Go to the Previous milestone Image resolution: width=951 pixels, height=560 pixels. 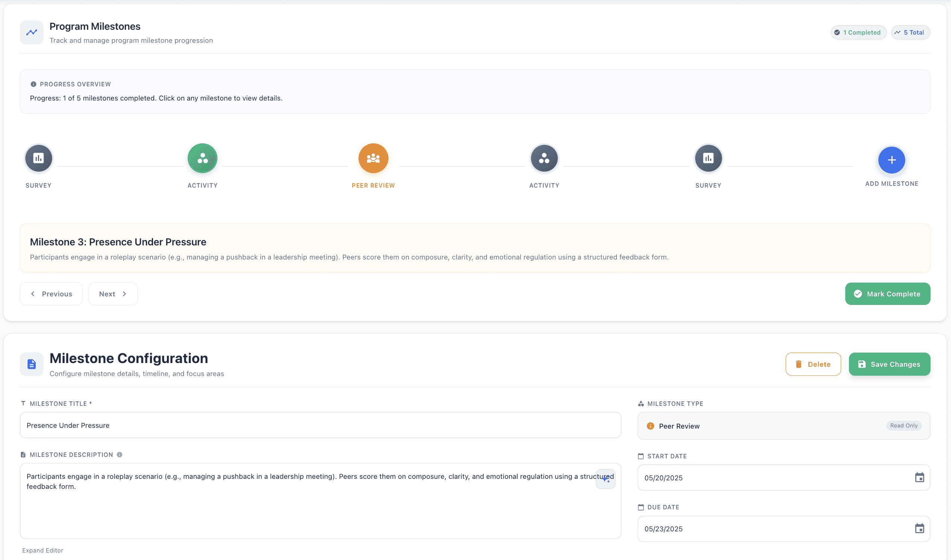tap(51, 294)
